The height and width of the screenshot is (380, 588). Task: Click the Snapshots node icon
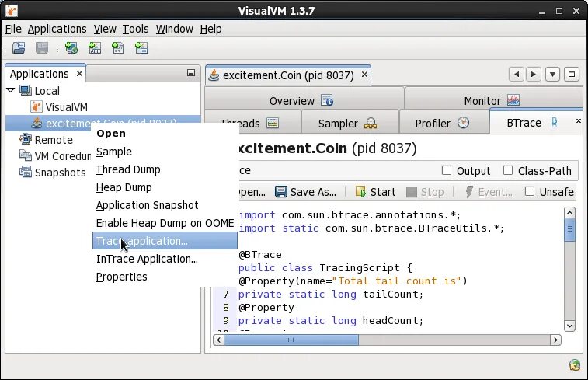[26, 172]
